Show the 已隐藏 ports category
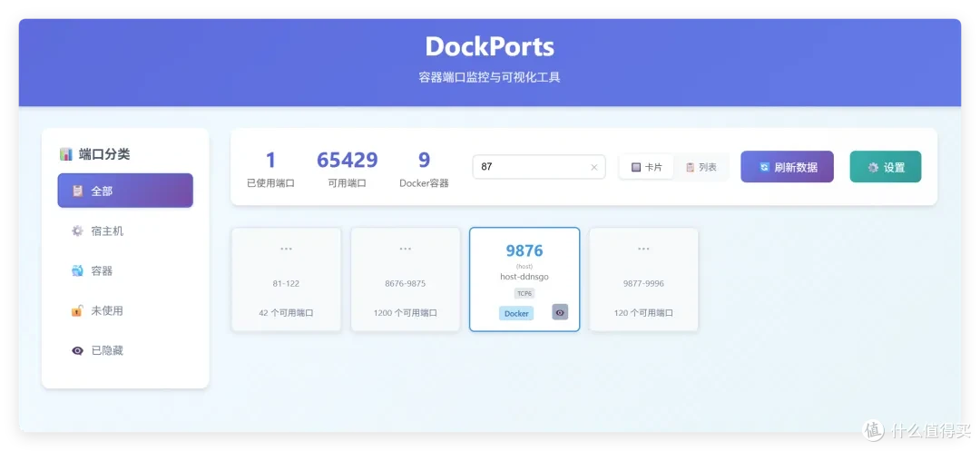Viewport: 980px width, 451px height. pos(125,350)
